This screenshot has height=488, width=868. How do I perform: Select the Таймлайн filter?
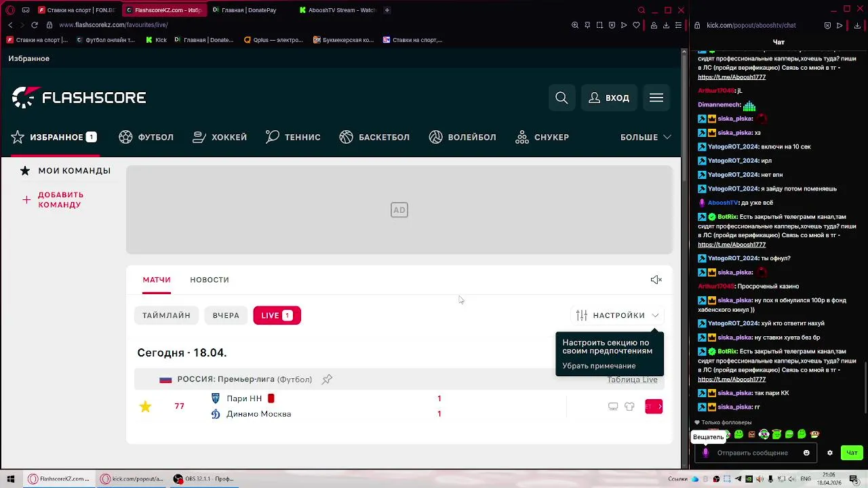pos(166,315)
